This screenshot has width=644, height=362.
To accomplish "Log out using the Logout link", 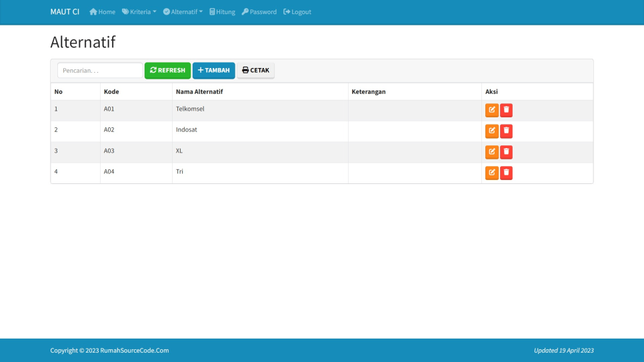I will (297, 12).
